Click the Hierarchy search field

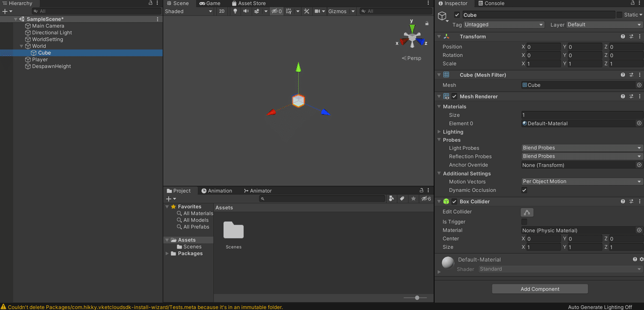[97, 11]
